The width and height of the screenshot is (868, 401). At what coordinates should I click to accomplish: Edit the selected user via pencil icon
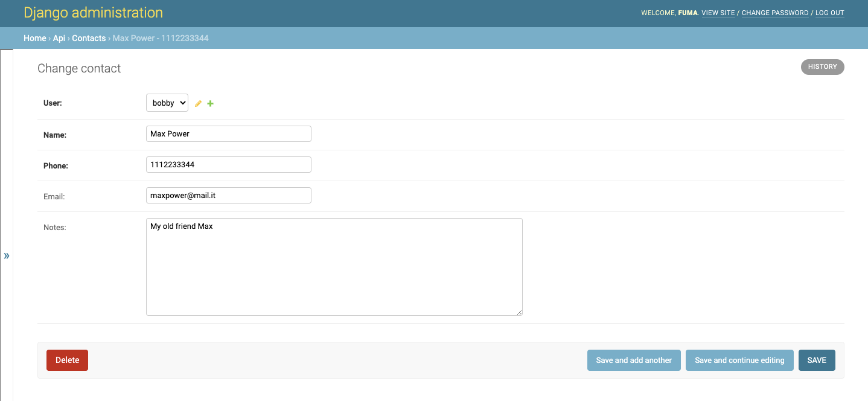198,103
